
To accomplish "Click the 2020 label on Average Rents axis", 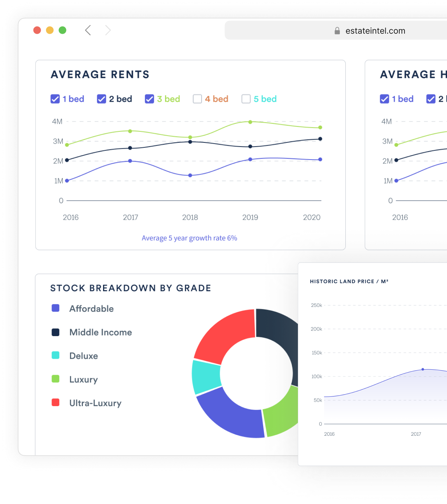I will click(312, 217).
